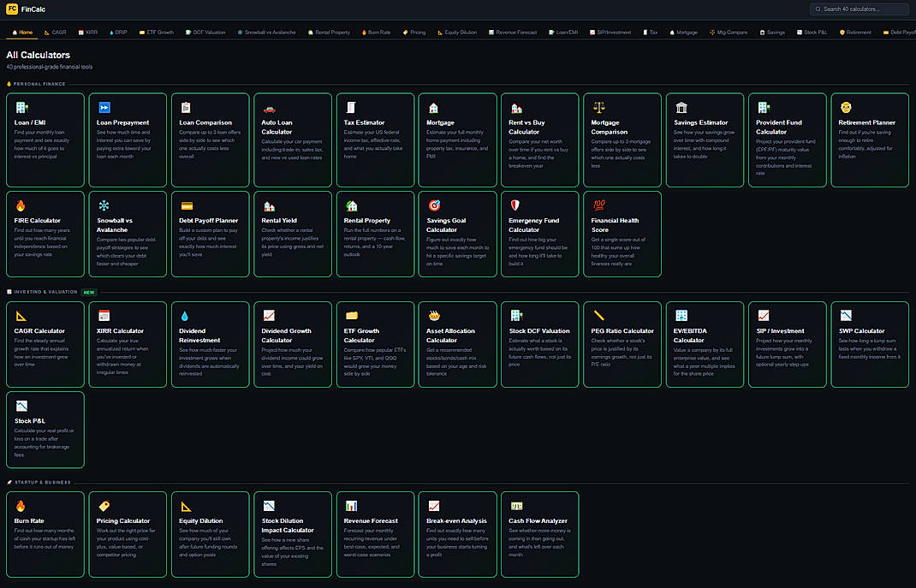The width and height of the screenshot is (916, 588).
Task: Switch to the Home tab
Action: (23, 33)
